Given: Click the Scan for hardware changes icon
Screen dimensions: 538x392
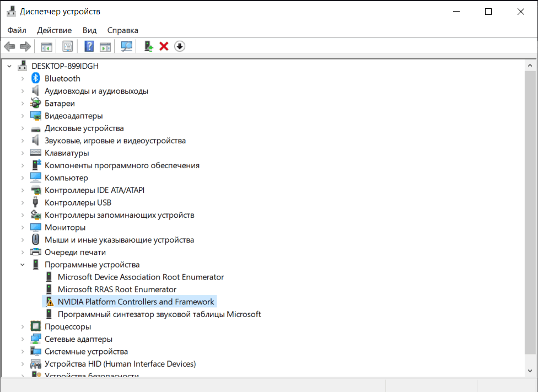Looking at the screenshot, I should pyautogui.click(x=127, y=46).
